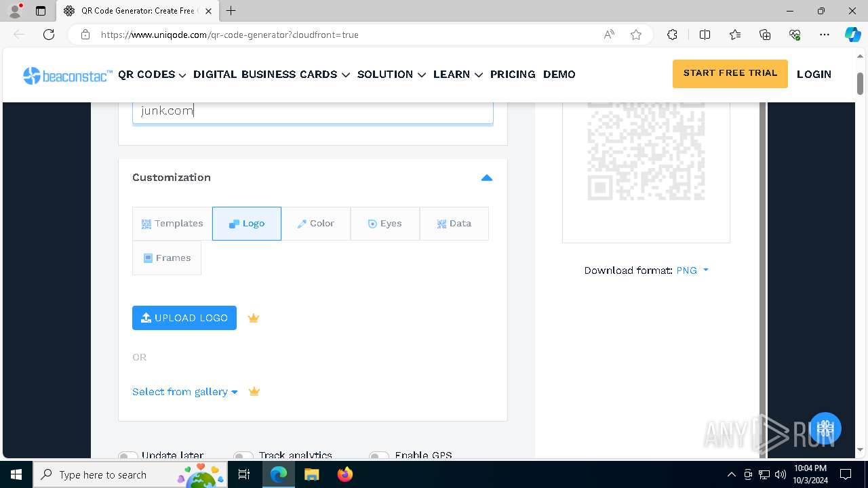
Task: Open the chat widget bubble
Action: [825, 428]
